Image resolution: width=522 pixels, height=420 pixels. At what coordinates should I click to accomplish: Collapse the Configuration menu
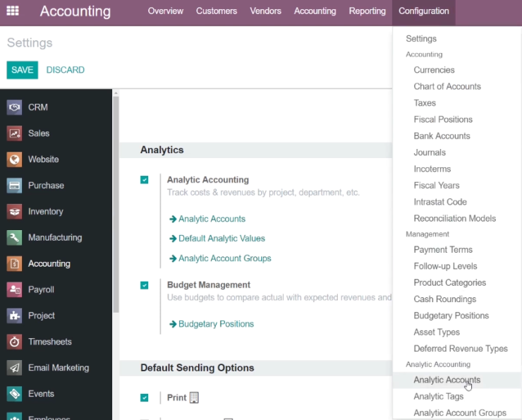point(424,11)
